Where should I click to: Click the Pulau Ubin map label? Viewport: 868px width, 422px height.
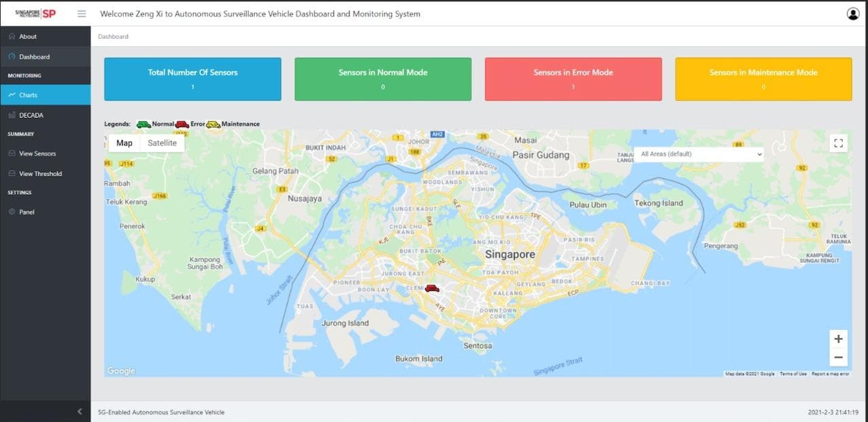(x=588, y=205)
